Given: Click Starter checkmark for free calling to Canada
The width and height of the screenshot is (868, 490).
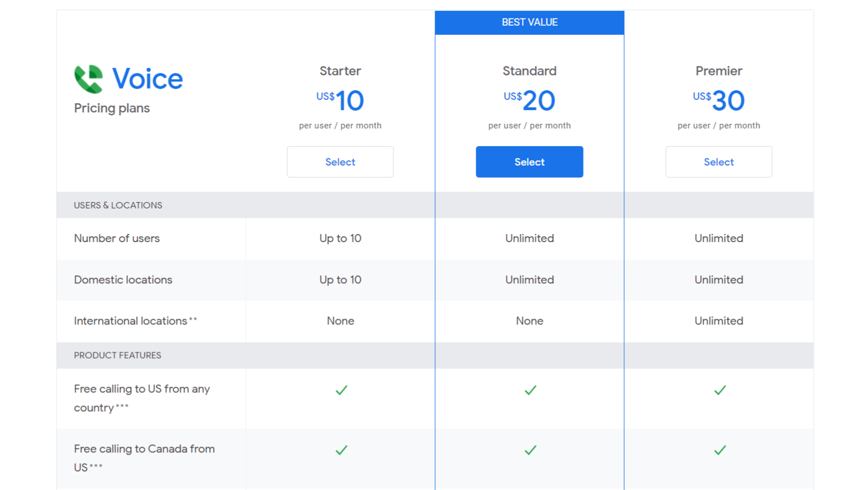Looking at the screenshot, I should 341,450.
